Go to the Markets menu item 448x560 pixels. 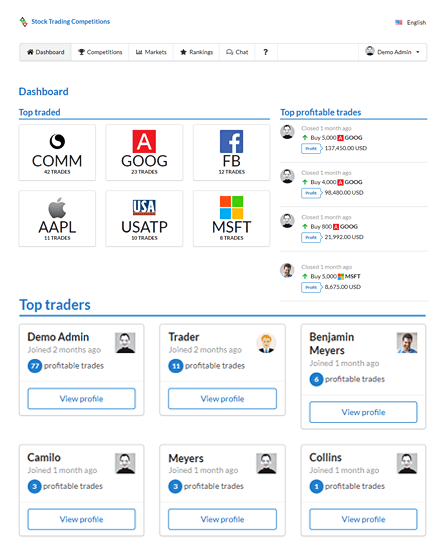point(151,52)
